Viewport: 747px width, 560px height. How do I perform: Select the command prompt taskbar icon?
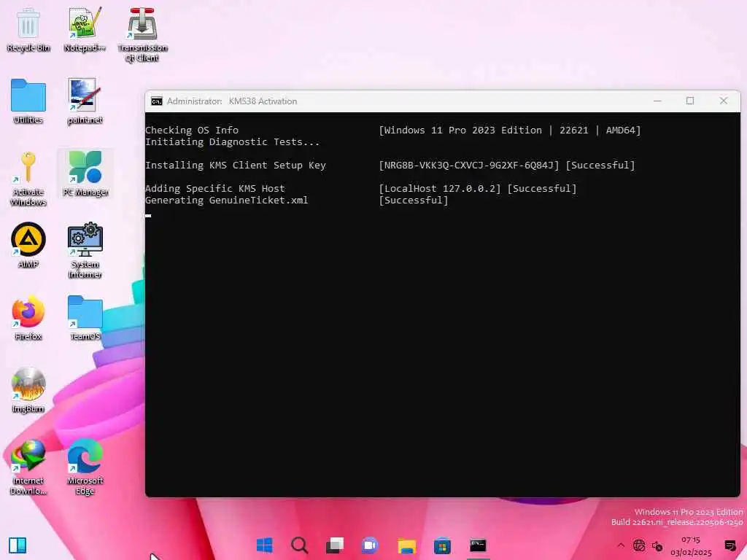pos(478,545)
